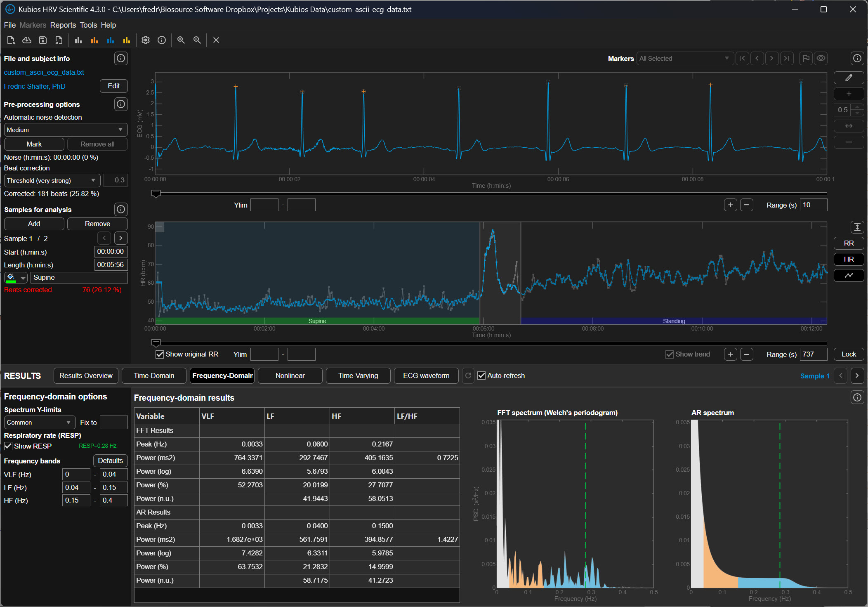Click the flag marker icon
868x607 pixels.
(x=805, y=58)
